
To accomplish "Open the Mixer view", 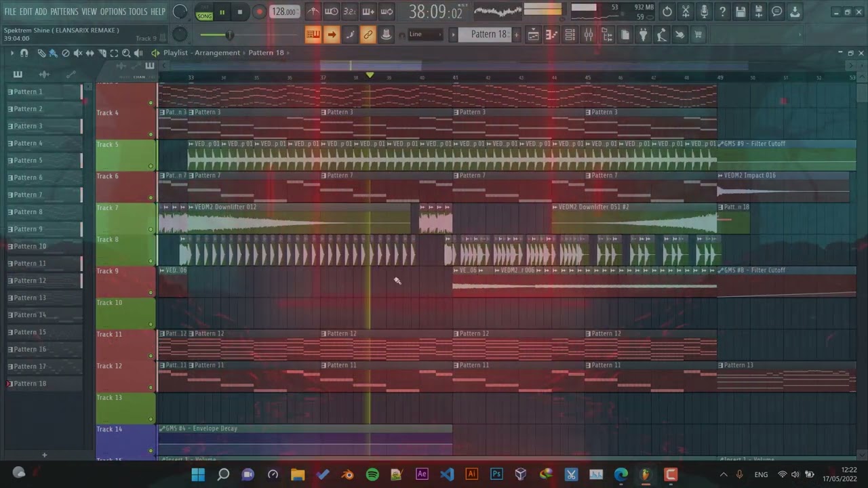I will (589, 35).
